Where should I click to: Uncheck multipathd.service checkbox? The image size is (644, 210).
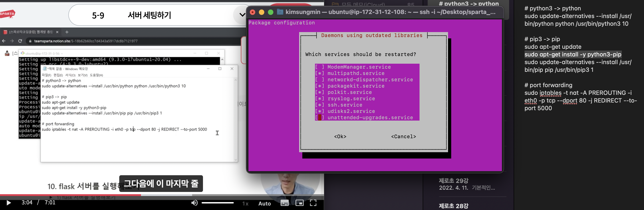[x=320, y=73]
